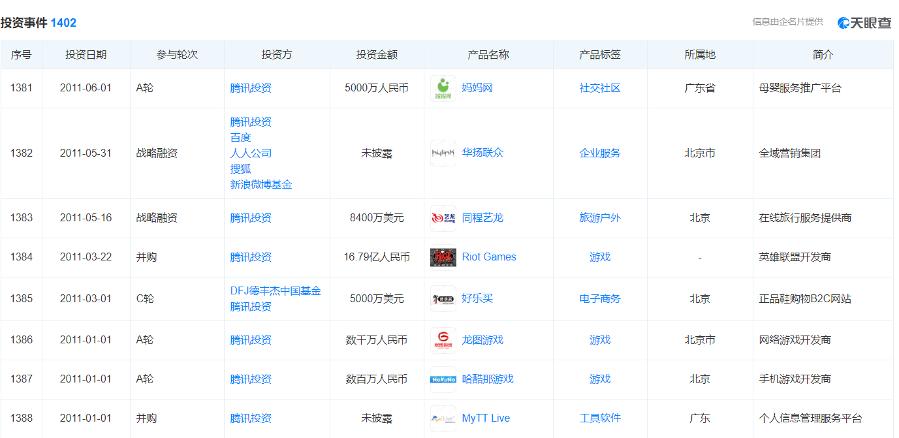The image size is (899, 438).
Task: Select the date 2011-03-22 cell
Action: point(86,257)
